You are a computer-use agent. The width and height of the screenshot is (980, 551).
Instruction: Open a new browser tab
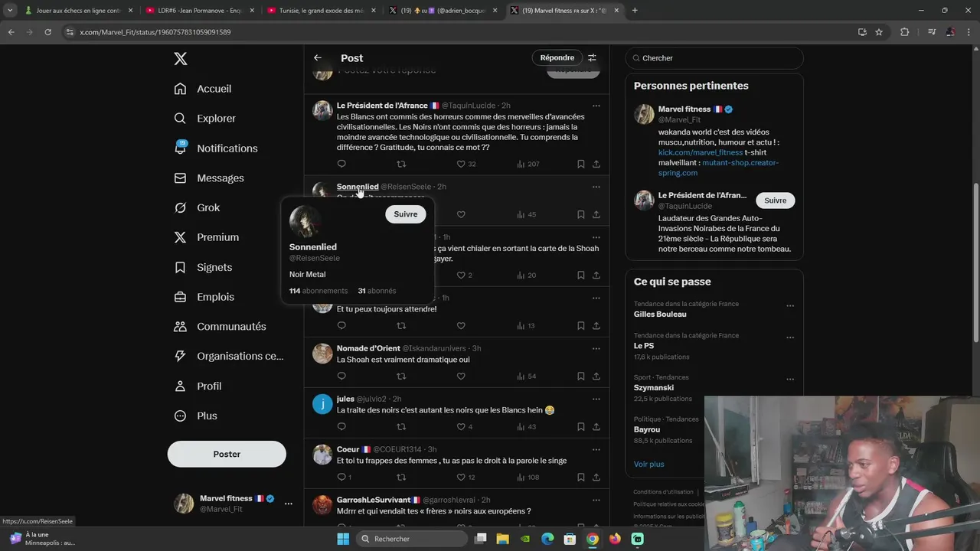point(635,11)
